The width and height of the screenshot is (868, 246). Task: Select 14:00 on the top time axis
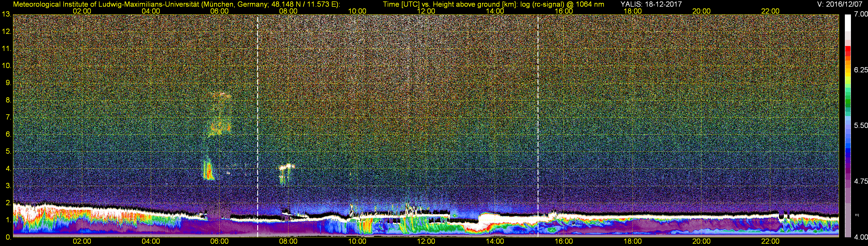(x=495, y=11)
